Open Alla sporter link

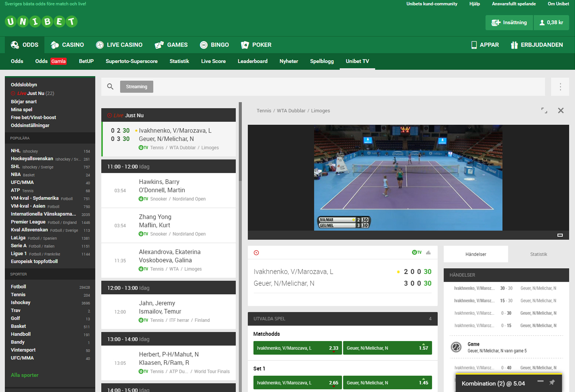[25, 375]
